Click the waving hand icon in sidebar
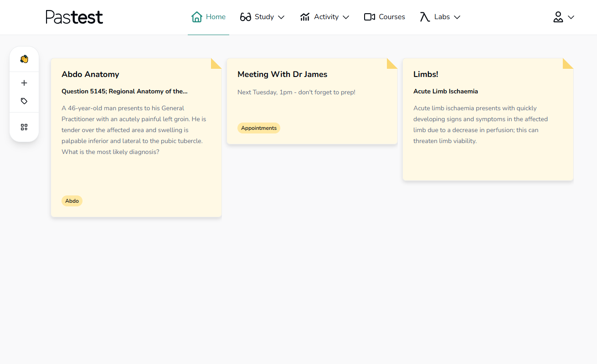The image size is (597, 364). [24, 59]
